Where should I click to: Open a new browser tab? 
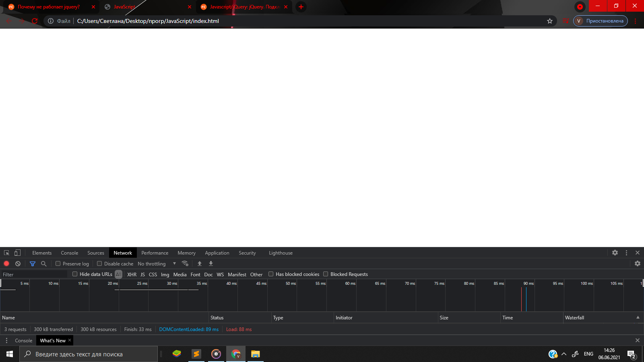(301, 7)
